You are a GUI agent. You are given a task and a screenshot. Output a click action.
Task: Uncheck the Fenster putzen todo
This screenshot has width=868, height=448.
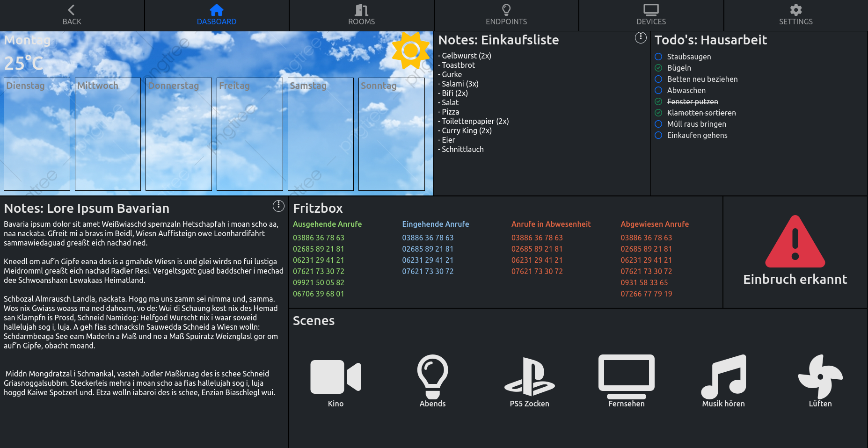(658, 101)
